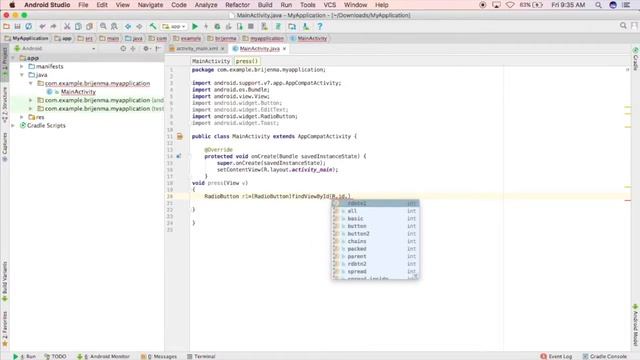Viewport: 640px width, 360px height.
Task: Open the TODO tool window
Action: (55, 356)
